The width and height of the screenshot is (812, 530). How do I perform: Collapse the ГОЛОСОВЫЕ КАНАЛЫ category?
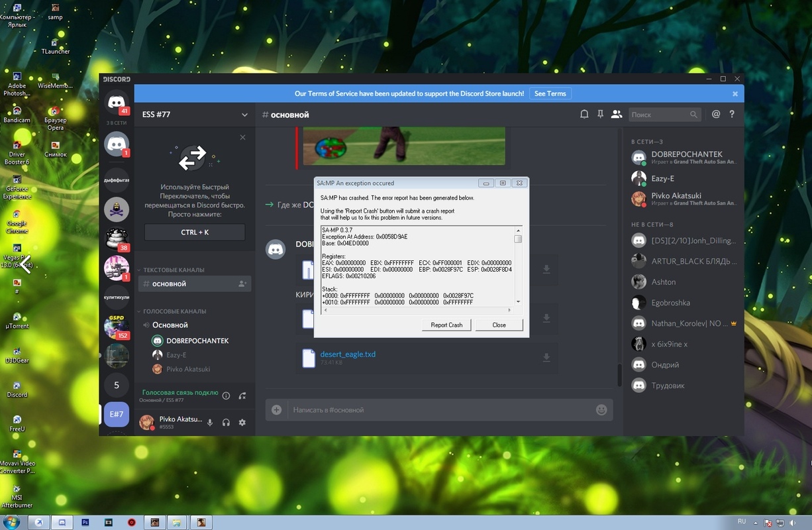tap(174, 311)
